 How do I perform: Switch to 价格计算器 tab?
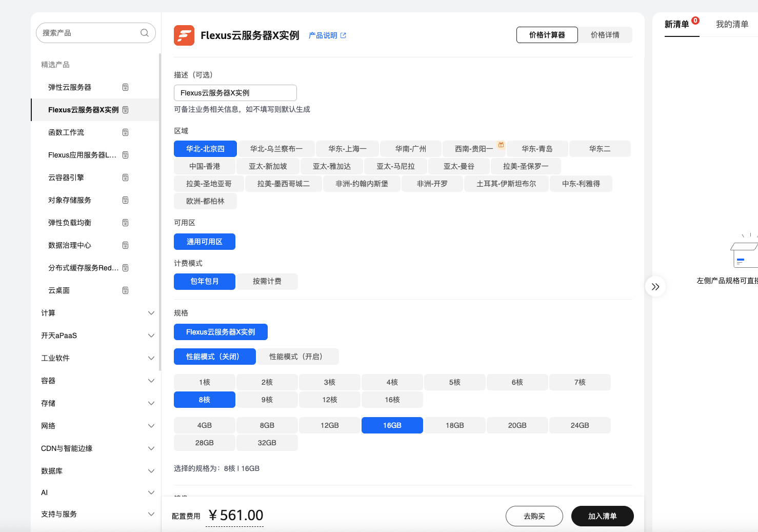coord(547,35)
